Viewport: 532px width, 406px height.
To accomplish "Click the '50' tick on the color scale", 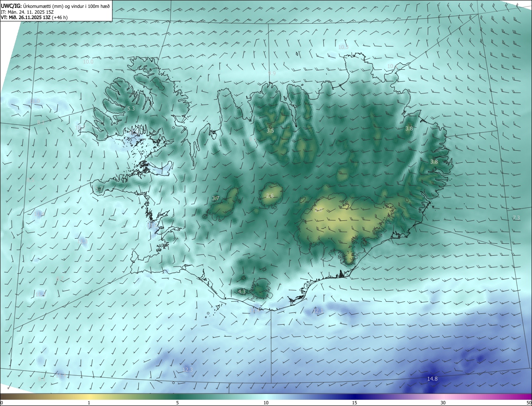I will tap(528, 403).
